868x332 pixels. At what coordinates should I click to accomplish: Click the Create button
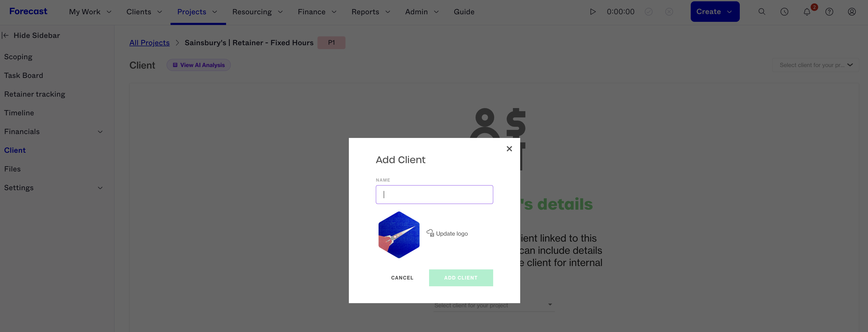(715, 11)
